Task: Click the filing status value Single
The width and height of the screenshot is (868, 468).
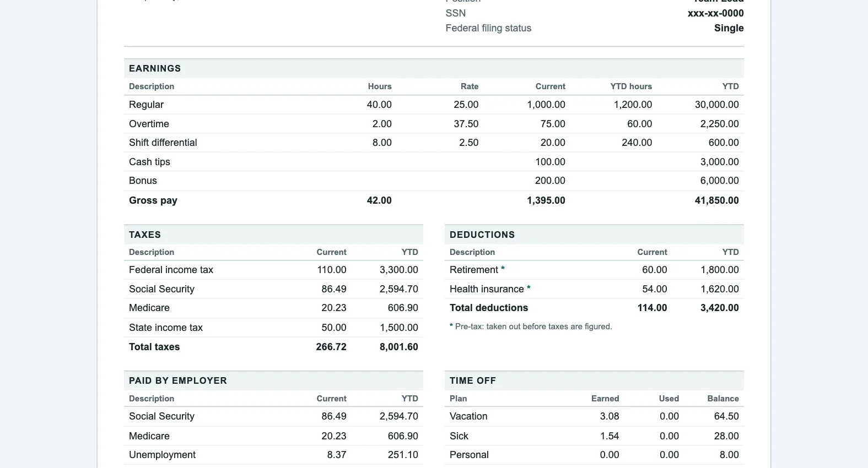Action: [x=729, y=28]
